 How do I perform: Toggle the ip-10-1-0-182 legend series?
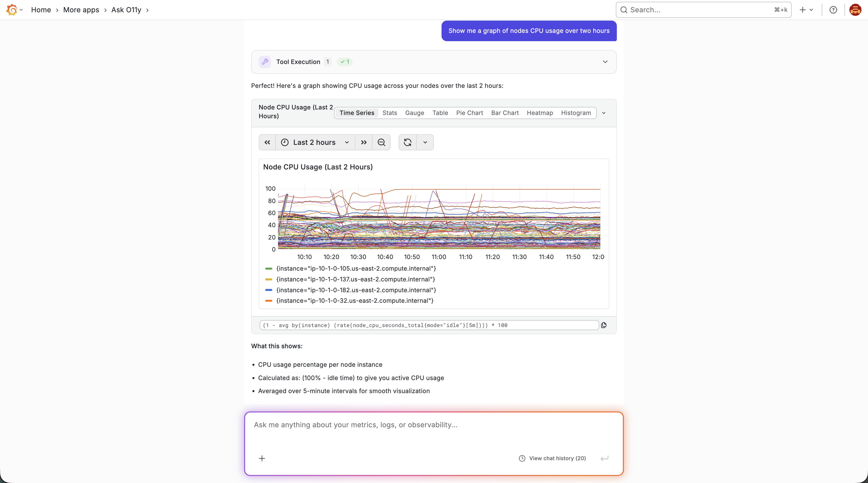(x=356, y=290)
